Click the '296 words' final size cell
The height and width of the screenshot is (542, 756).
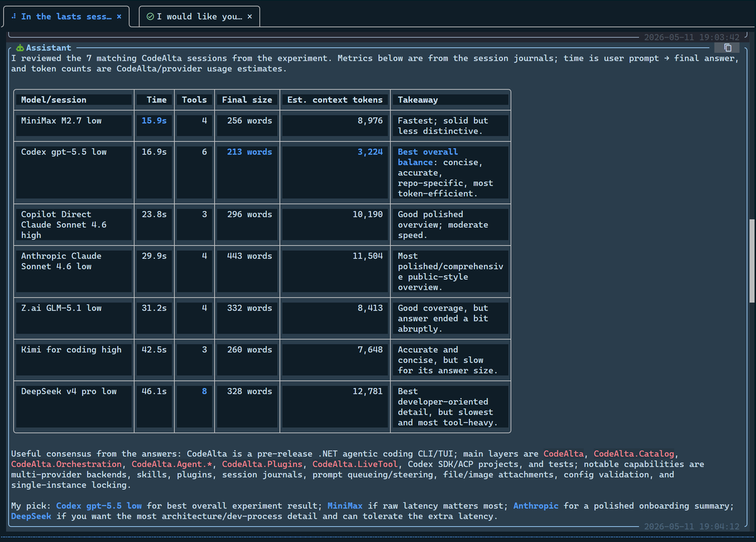click(x=249, y=214)
